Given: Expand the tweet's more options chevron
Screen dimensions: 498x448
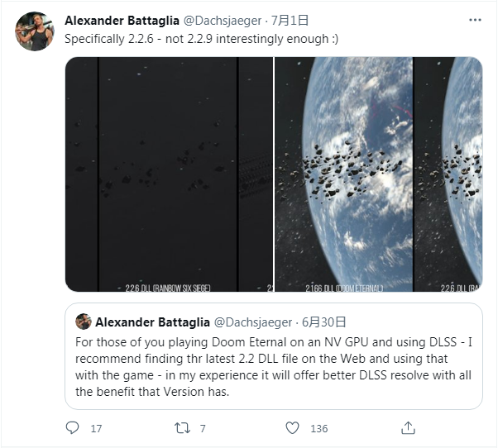Looking at the screenshot, I should (x=476, y=21).
